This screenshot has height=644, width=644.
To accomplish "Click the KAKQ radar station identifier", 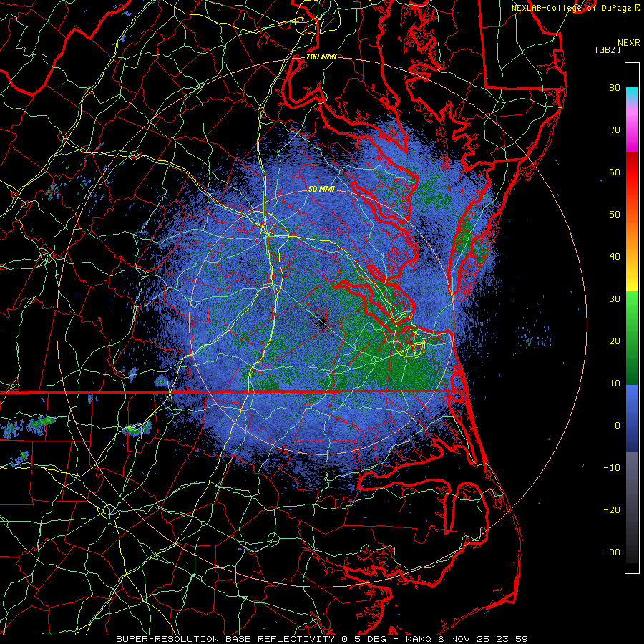I will coord(419,639).
